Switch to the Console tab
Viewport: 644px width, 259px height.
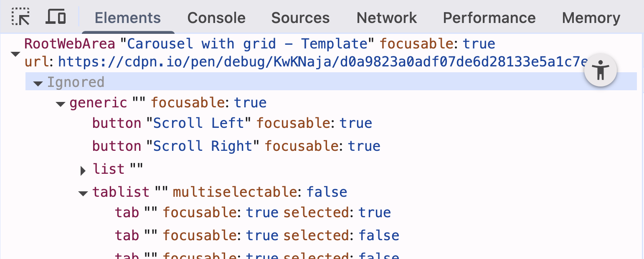[x=216, y=18]
